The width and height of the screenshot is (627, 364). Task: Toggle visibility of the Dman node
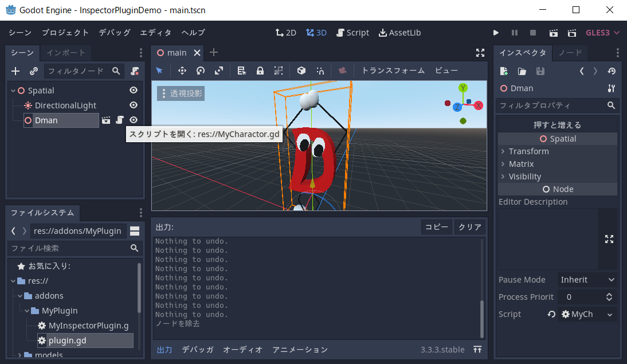point(133,120)
